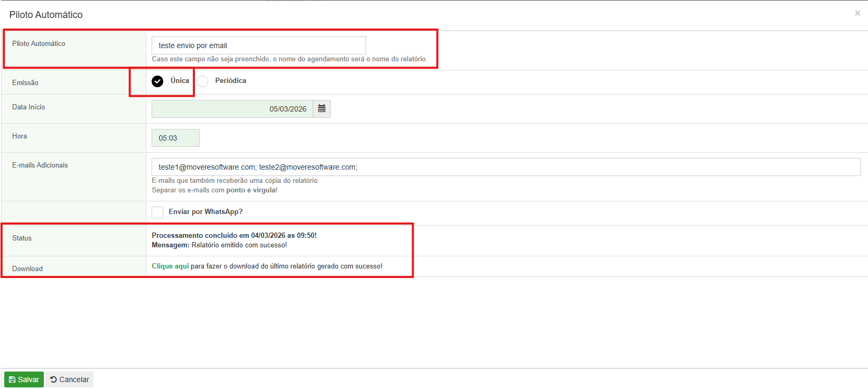Click the Salvar button
The height and width of the screenshot is (389, 868).
[x=24, y=379]
